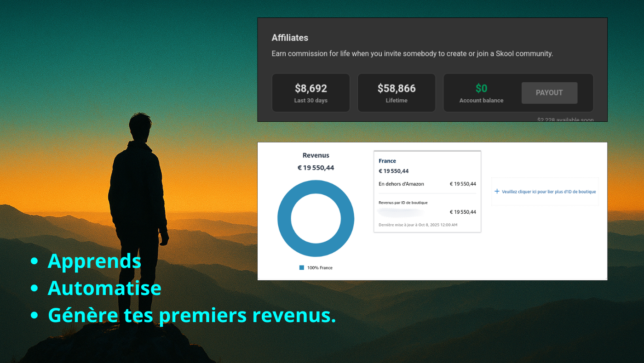This screenshot has width=644, height=363.
Task: Click the € 19 550,44 total under Revenus heading
Action: 316,168
